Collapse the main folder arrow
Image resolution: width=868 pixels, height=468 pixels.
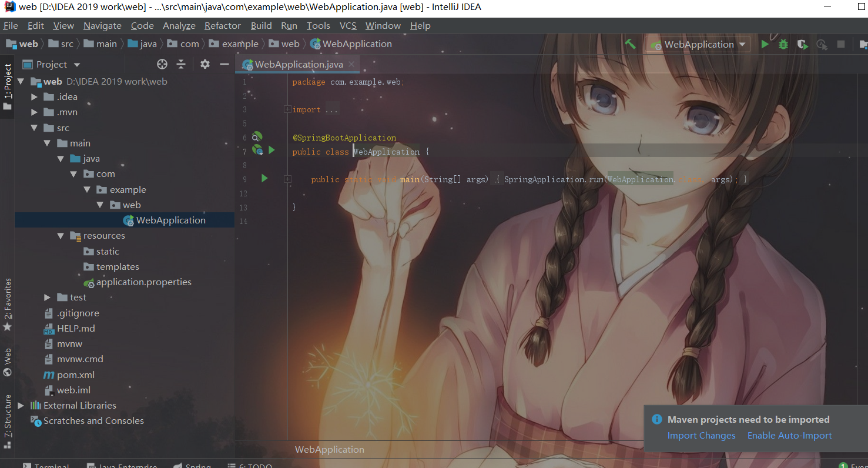47,143
